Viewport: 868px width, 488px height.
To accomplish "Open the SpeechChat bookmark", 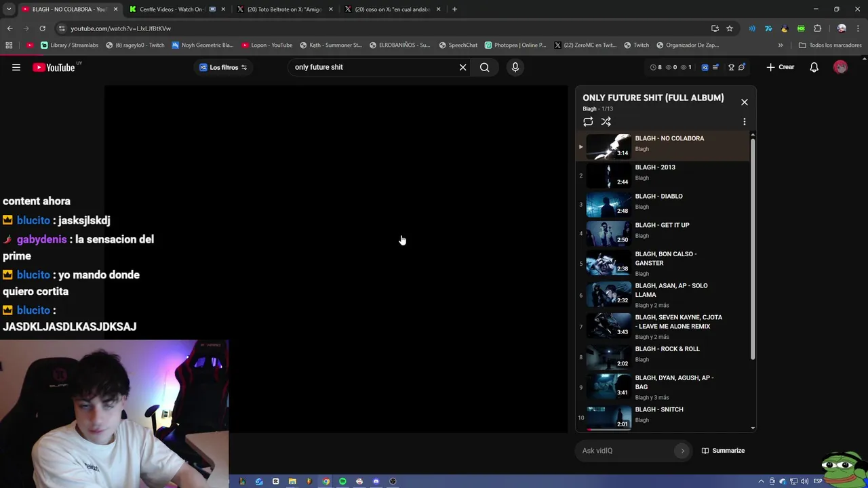I will 458,45.
